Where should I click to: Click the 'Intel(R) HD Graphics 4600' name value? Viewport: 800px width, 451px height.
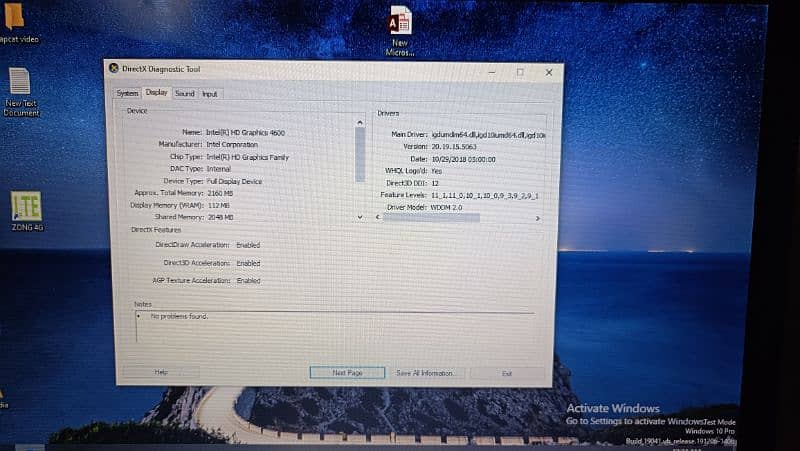pyautogui.click(x=245, y=133)
